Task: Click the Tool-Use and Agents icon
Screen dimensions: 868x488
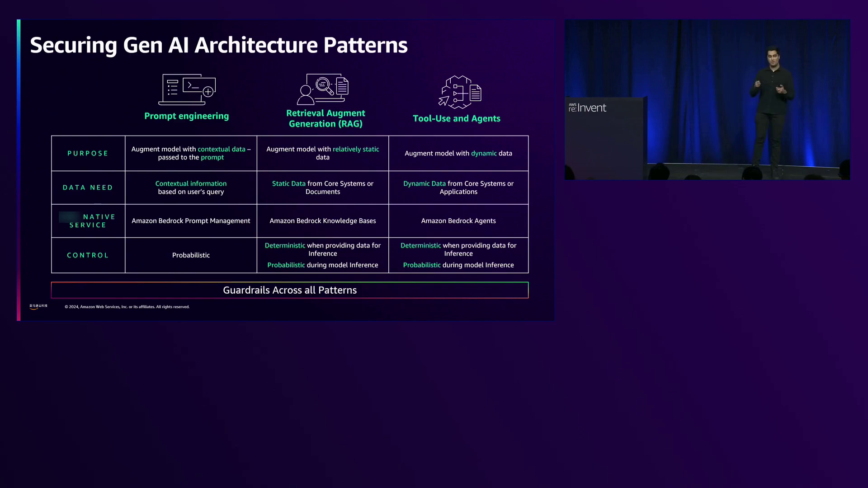Action: [460, 92]
